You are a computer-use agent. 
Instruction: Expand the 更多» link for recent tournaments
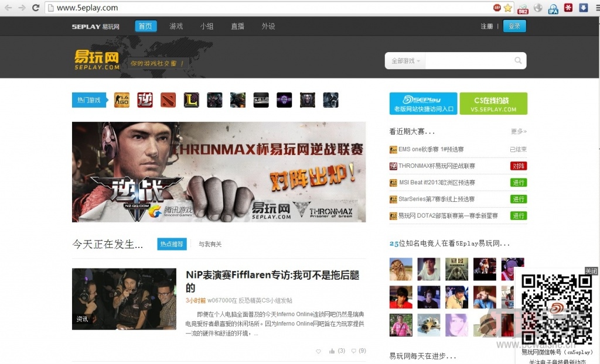519,132
